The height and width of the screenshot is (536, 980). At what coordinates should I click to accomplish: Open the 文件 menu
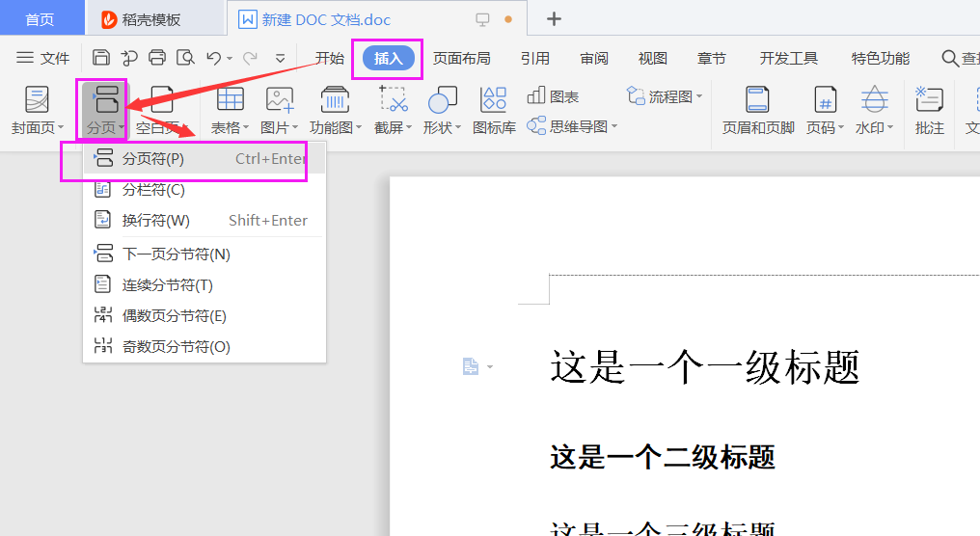pos(42,58)
